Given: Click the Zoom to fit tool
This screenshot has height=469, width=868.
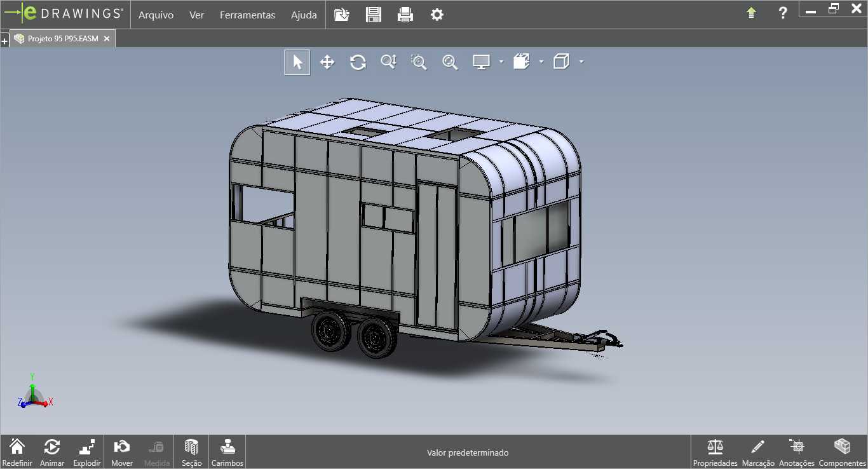Looking at the screenshot, I should [x=450, y=62].
